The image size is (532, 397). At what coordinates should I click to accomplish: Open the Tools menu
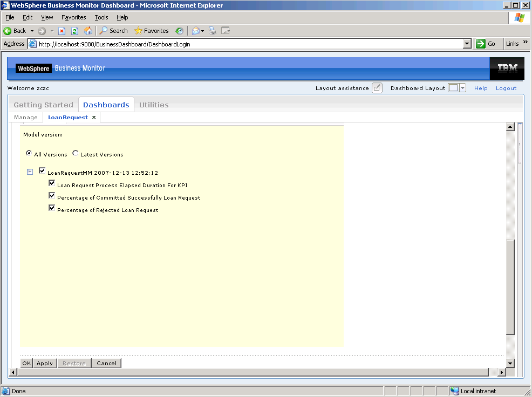coord(101,17)
